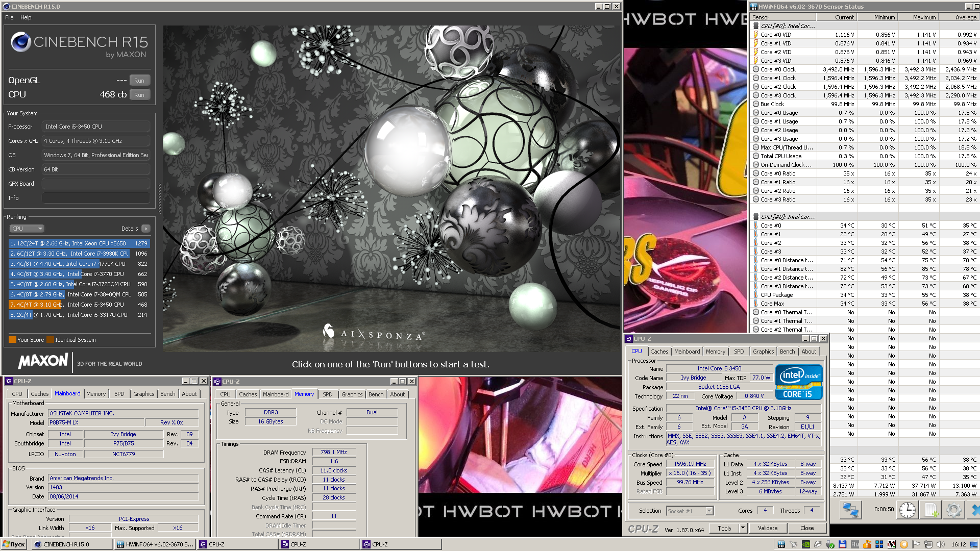Switch to SPD tab in Memory CPU-Z window
980x551 pixels.
(327, 394)
